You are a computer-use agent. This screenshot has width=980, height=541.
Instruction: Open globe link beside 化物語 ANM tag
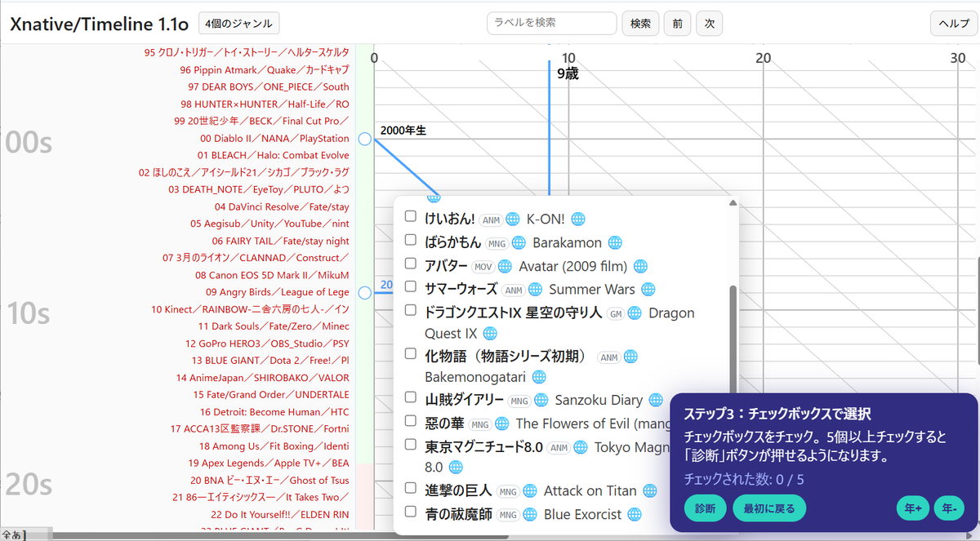tap(630, 357)
